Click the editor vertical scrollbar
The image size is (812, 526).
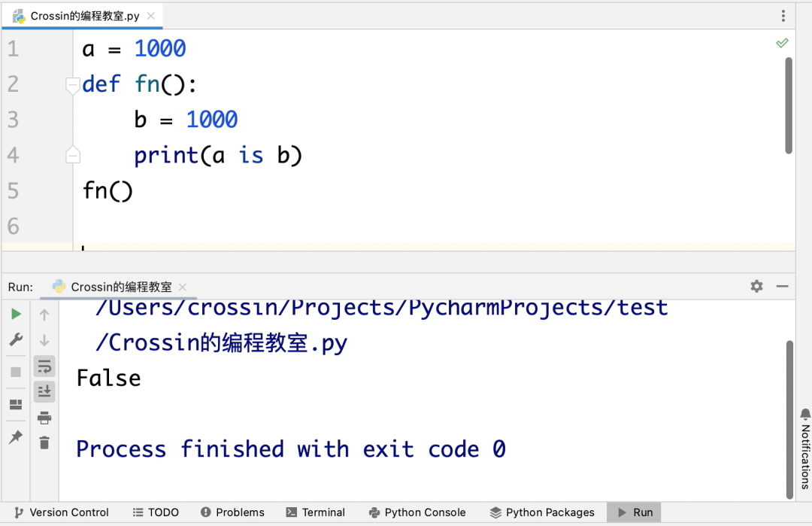[x=789, y=105]
